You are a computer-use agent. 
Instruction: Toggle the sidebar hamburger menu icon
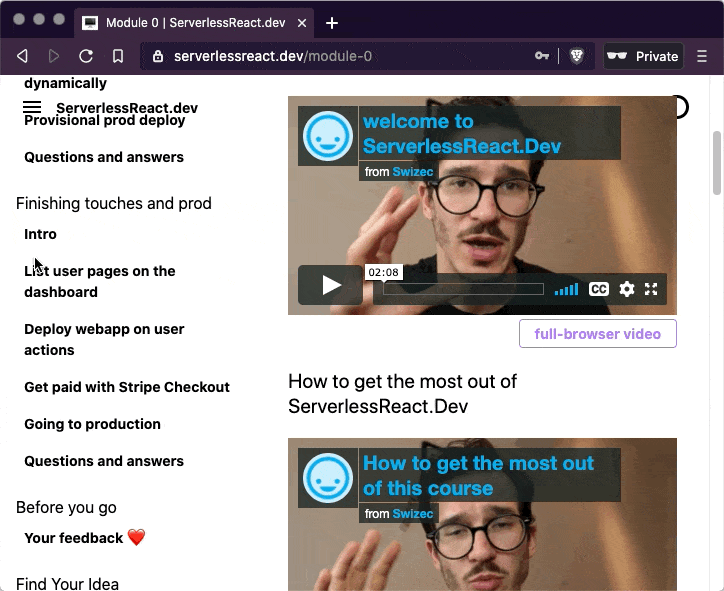(32, 108)
